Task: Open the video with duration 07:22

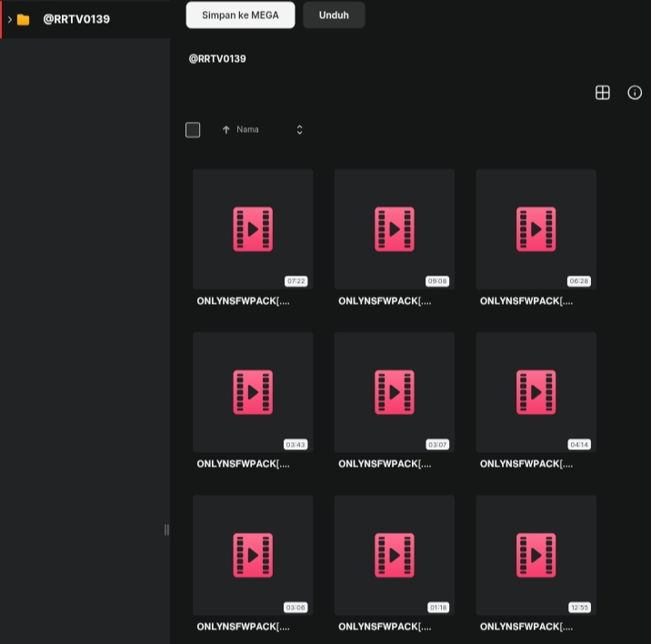Action: (x=253, y=229)
